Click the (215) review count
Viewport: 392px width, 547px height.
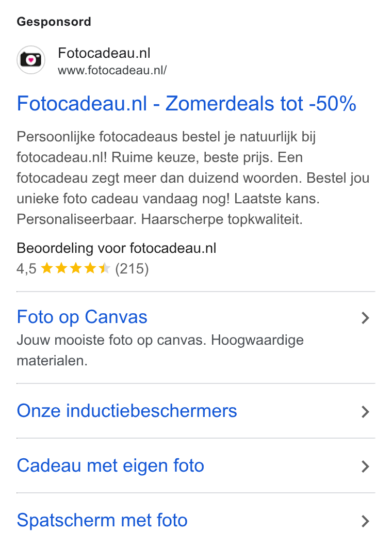pyautogui.click(x=132, y=269)
